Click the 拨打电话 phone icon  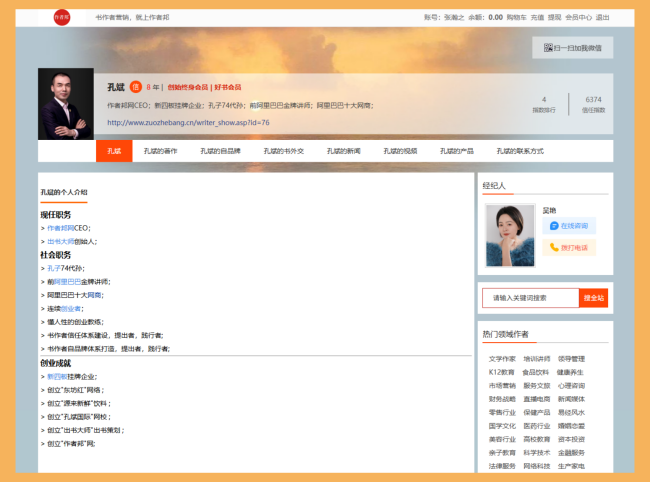coord(554,247)
